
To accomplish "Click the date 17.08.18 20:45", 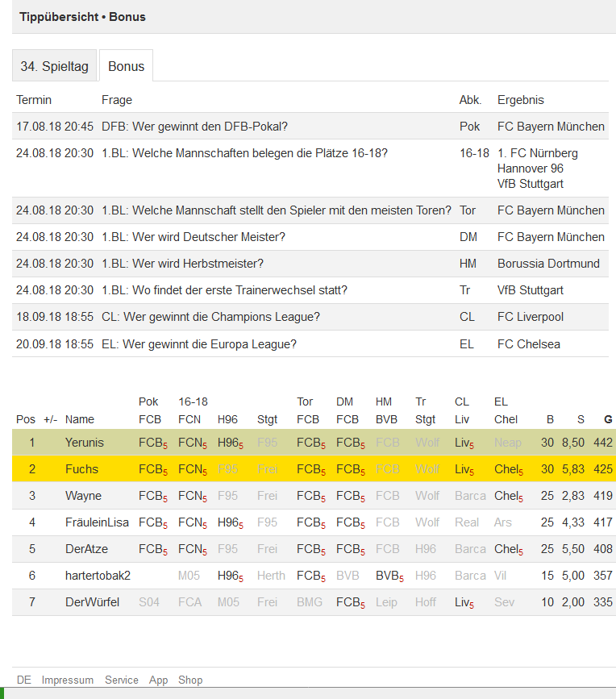I will (x=55, y=127).
